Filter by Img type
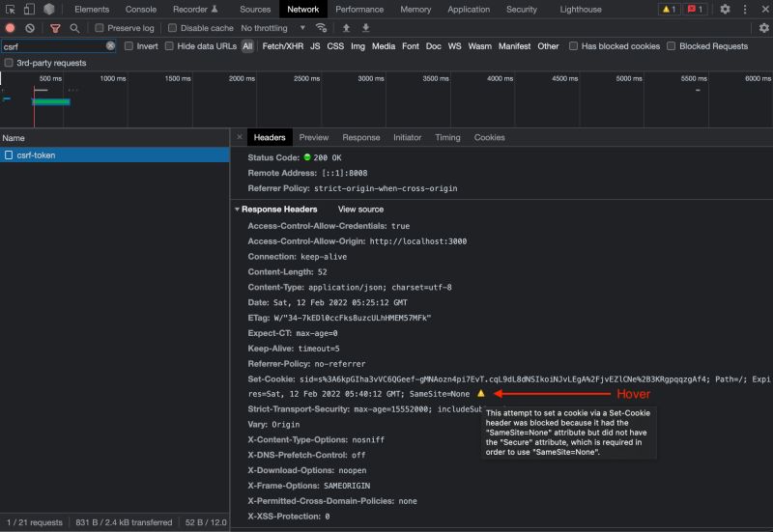Screen dimensions: 773x532 point(358,46)
